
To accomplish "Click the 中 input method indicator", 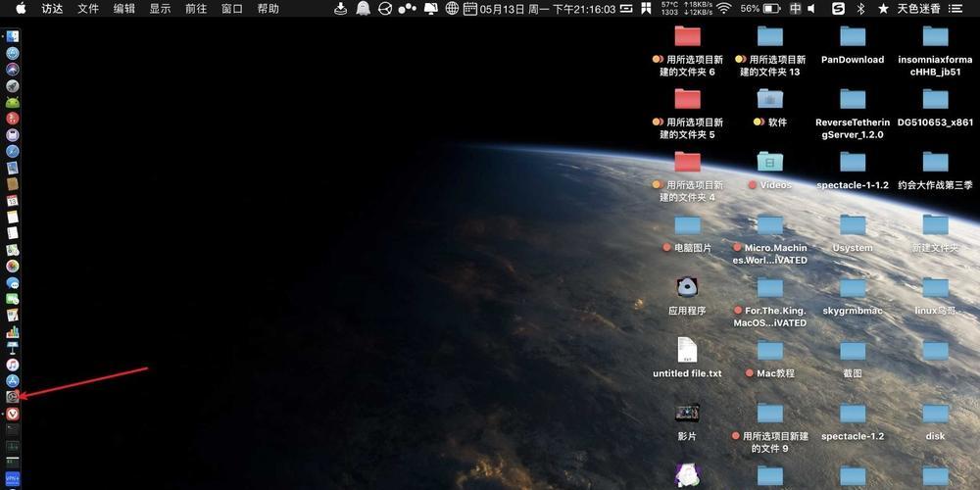I will click(795, 8).
